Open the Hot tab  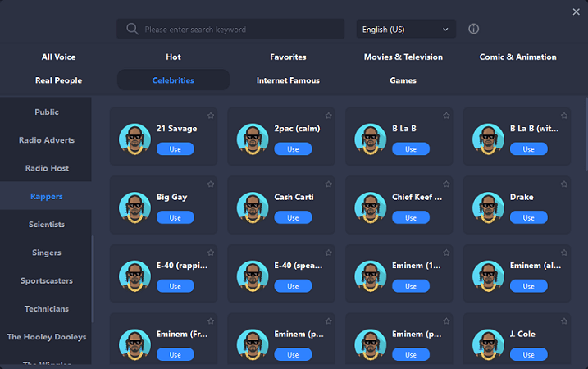(x=173, y=57)
